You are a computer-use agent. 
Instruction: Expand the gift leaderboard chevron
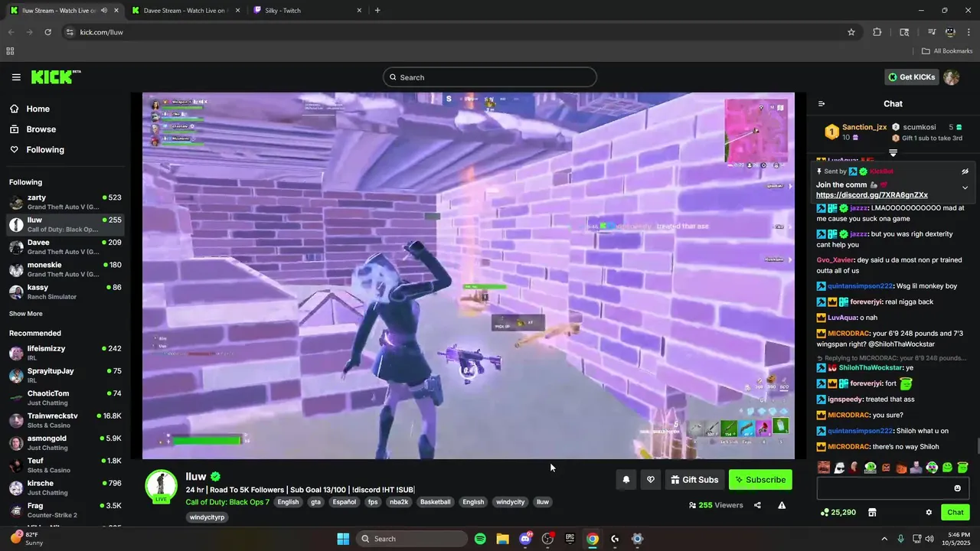pos(893,153)
